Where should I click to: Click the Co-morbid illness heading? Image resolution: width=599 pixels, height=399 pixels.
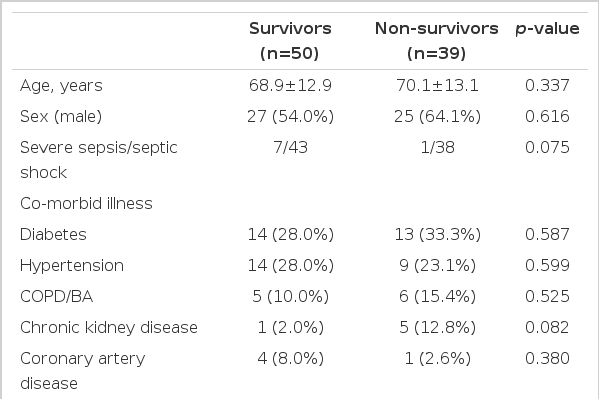[86, 203]
